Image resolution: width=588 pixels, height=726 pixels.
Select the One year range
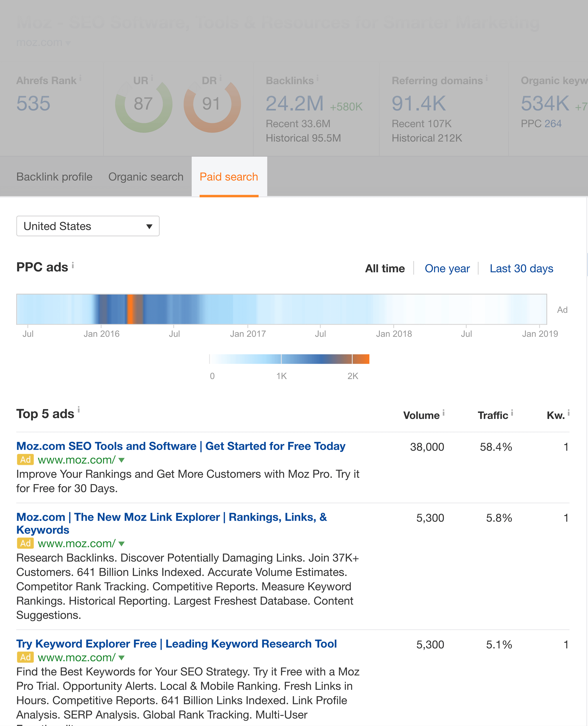click(x=447, y=268)
